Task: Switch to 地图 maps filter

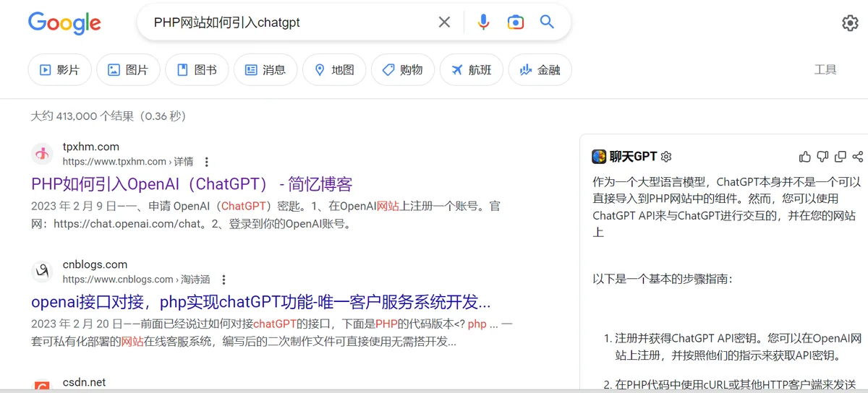Action: pos(334,70)
